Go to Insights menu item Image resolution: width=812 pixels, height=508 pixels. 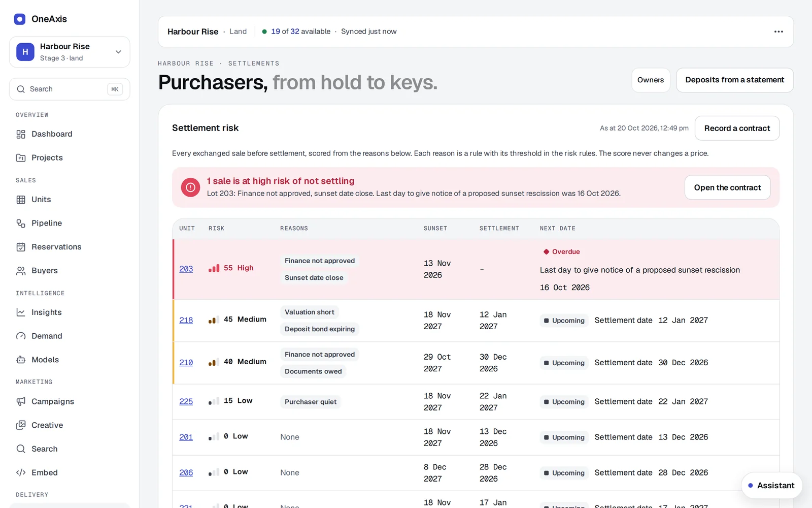coord(47,312)
